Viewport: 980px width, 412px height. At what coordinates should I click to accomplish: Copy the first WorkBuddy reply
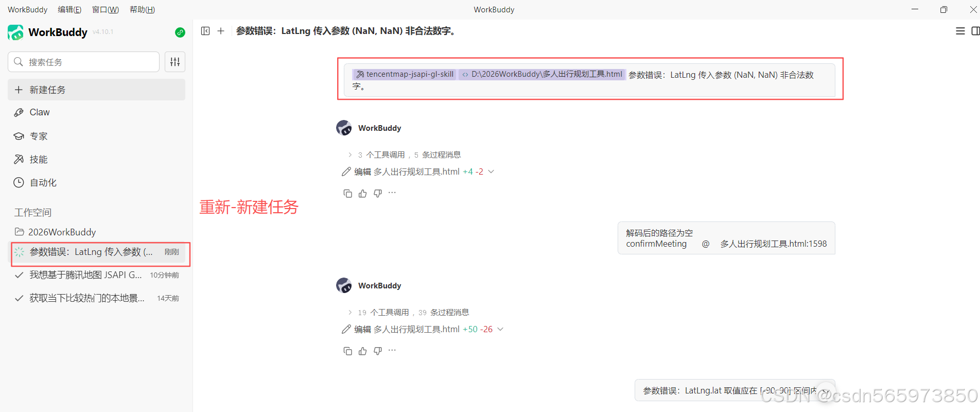pyautogui.click(x=348, y=193)
